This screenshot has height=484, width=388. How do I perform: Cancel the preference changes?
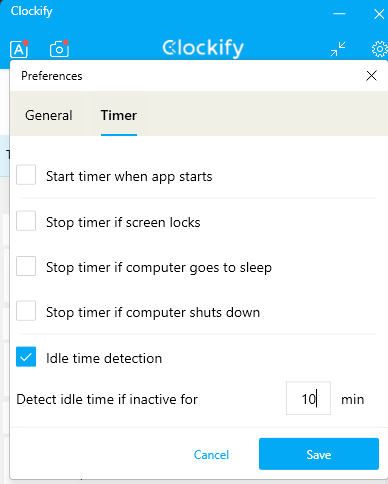(211, 455)
